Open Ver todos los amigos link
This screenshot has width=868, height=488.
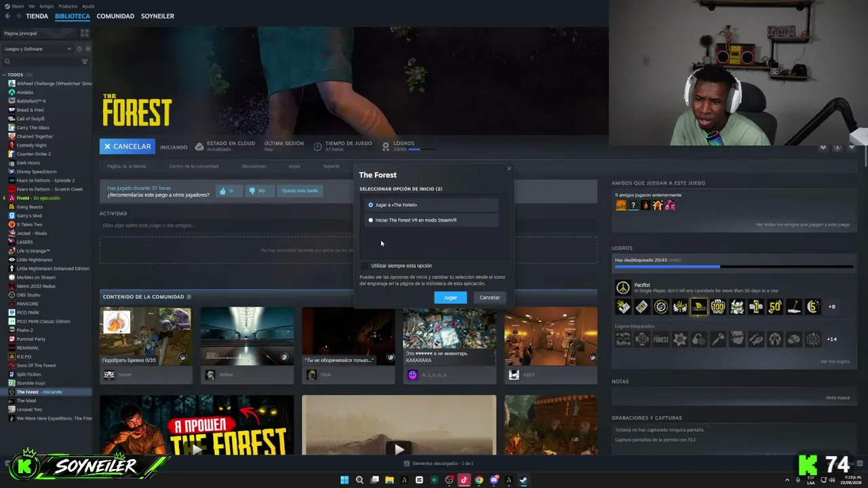coord(803,224)
